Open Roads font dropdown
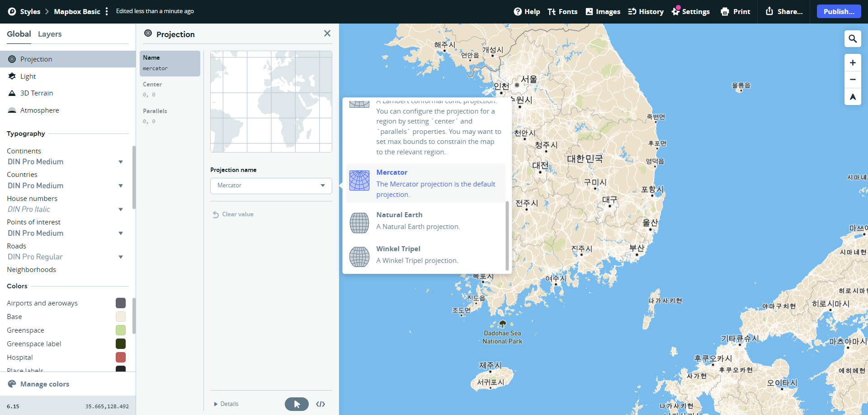 pos(65,257)
